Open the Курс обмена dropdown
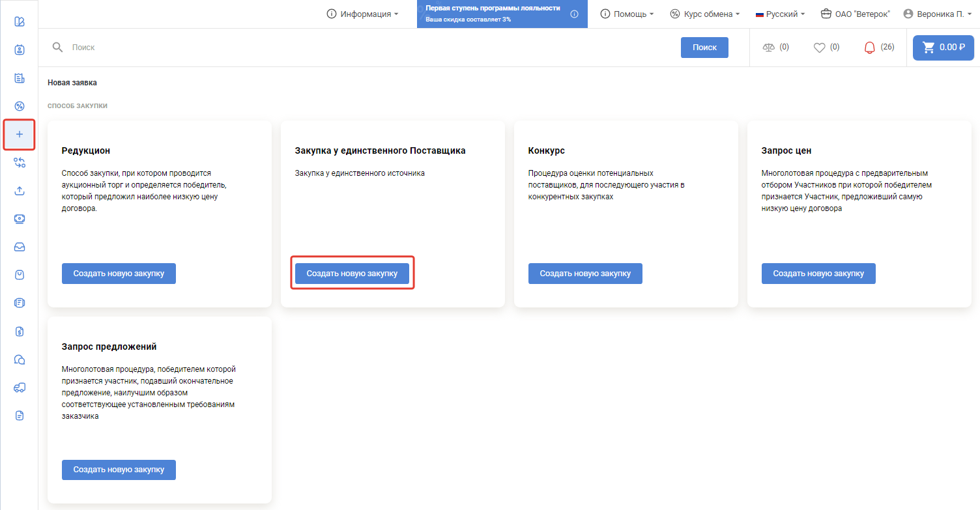 705,14
